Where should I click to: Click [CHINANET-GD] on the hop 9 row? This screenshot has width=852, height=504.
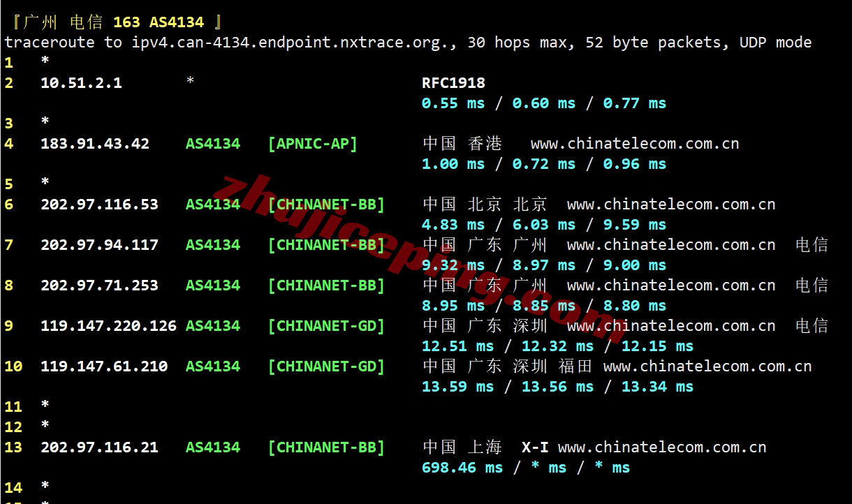click(326, 326)
